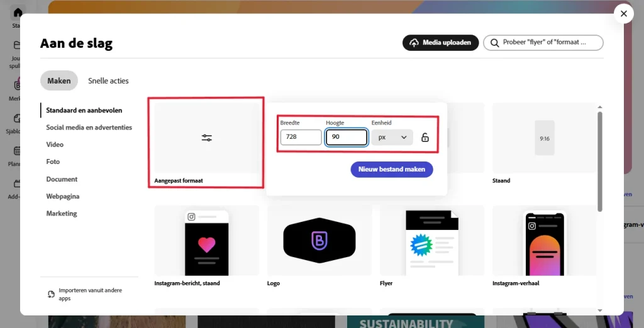Click the Flyer label text

(x=386, y=283)
